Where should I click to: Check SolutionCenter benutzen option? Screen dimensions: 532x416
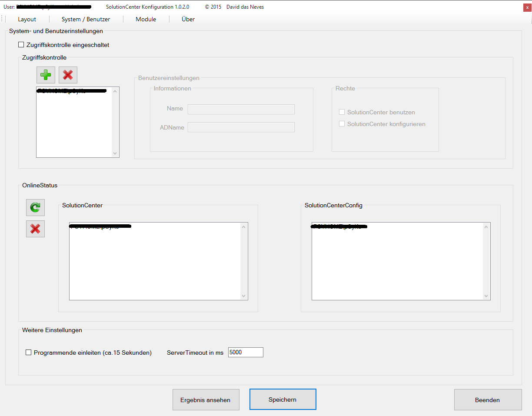[x=342, y=112]
